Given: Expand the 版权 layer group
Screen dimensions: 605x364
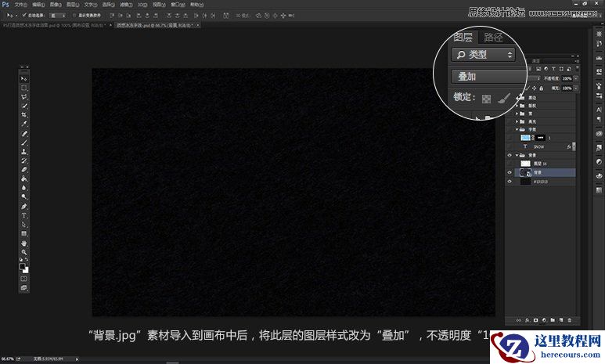Looking at the screenshot, I should (517, 106).
